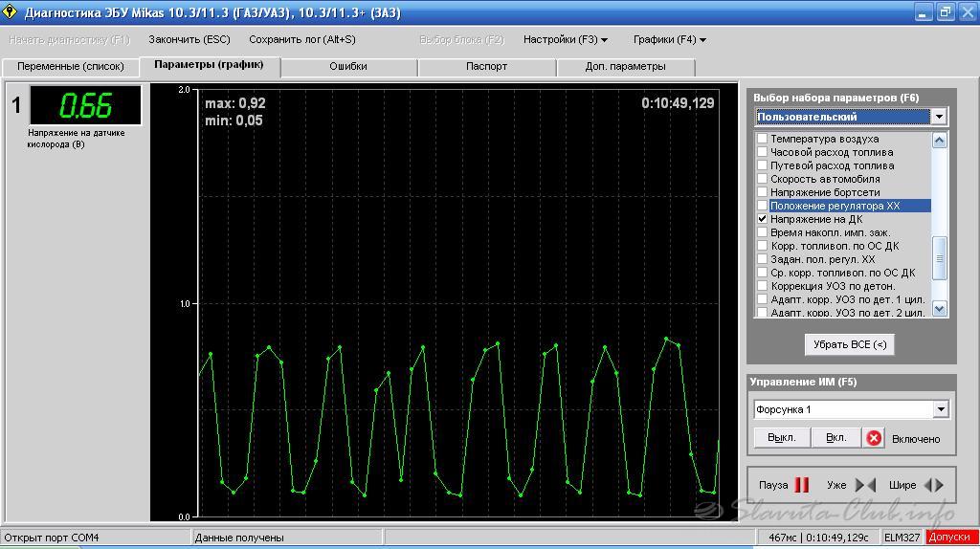The height and width of the screenshot is (549, 980).
Task: Click the Пауза label button
Action: coord(773,485)
